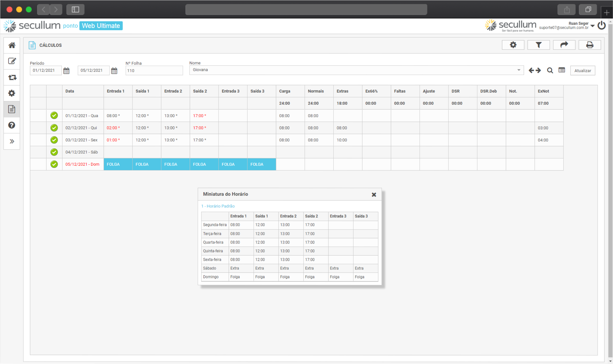Screen dimensions: 613x364
Task: Open the reports document item in sidebar
Action: click(12, 109)
